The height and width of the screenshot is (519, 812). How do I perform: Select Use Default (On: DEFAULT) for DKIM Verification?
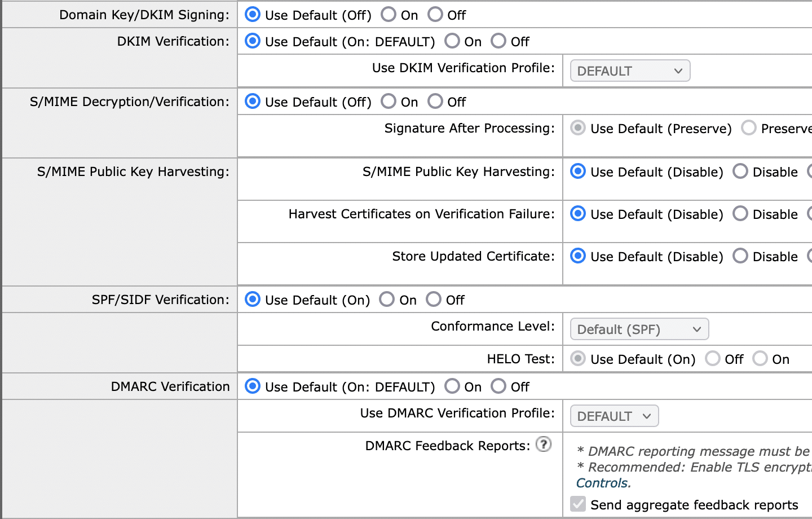(252, 41)
